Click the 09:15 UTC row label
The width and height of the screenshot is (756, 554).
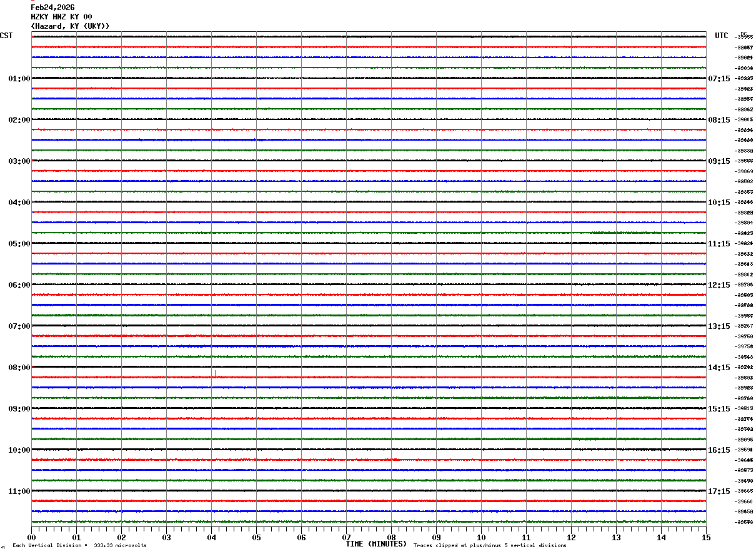click(x=719, y=161)
